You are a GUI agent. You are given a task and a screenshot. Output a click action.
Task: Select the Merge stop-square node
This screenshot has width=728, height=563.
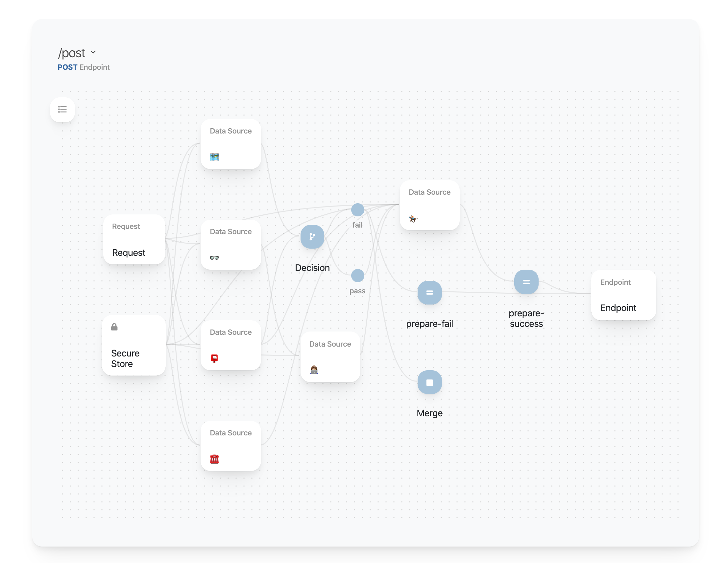pos(429,382)
